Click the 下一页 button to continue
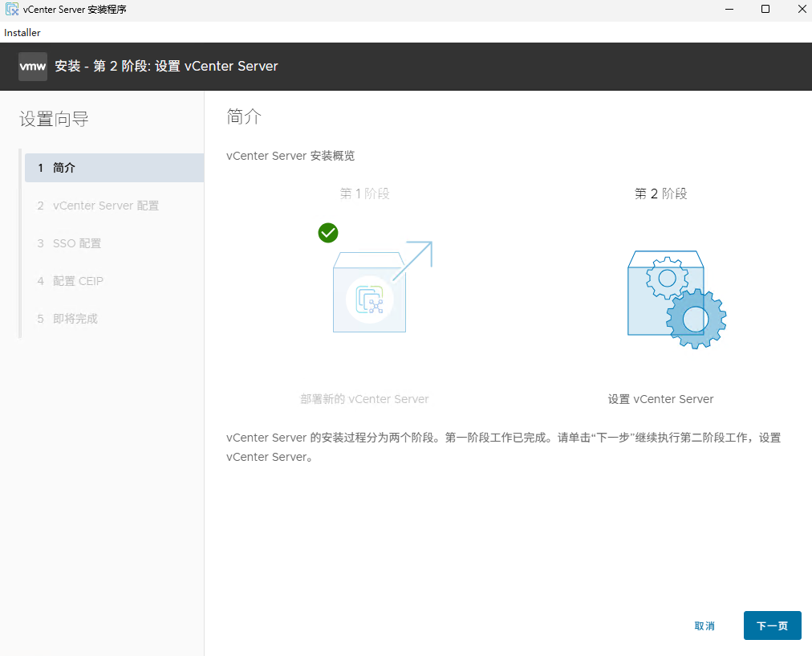Viewport: 812px width, 656px height. pos(771,625)
